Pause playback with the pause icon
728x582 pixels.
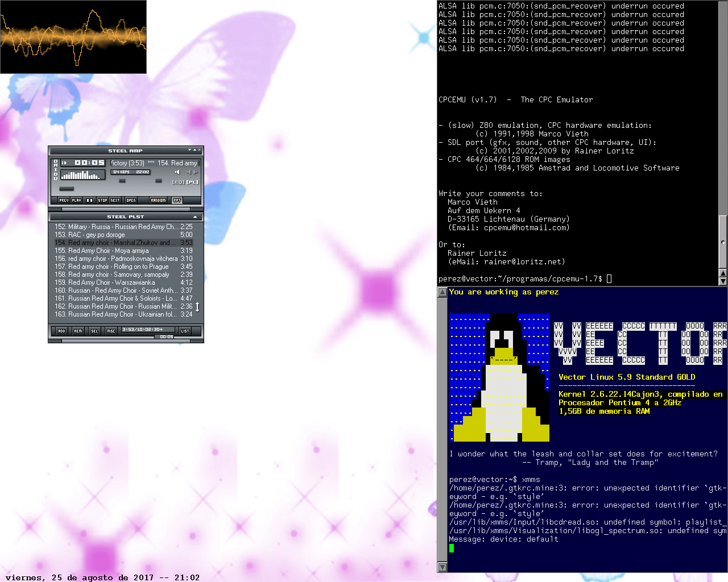point(89,200)
